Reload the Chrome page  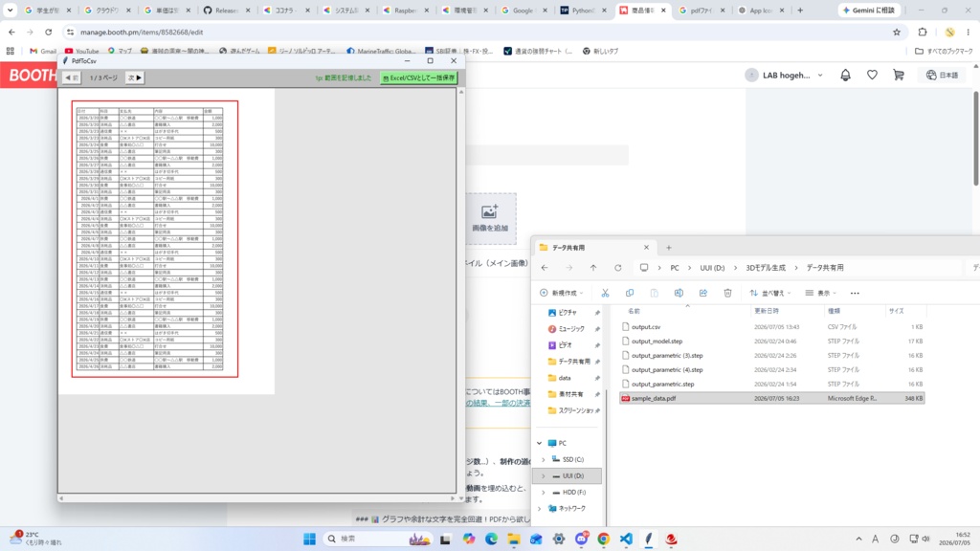(48, 32)
